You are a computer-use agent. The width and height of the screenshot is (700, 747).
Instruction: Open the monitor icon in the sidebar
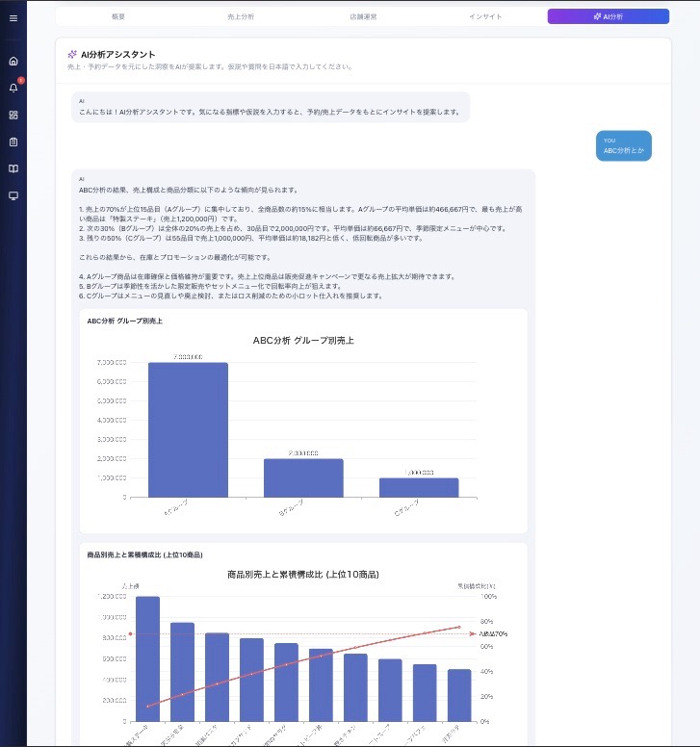point(13,195)
